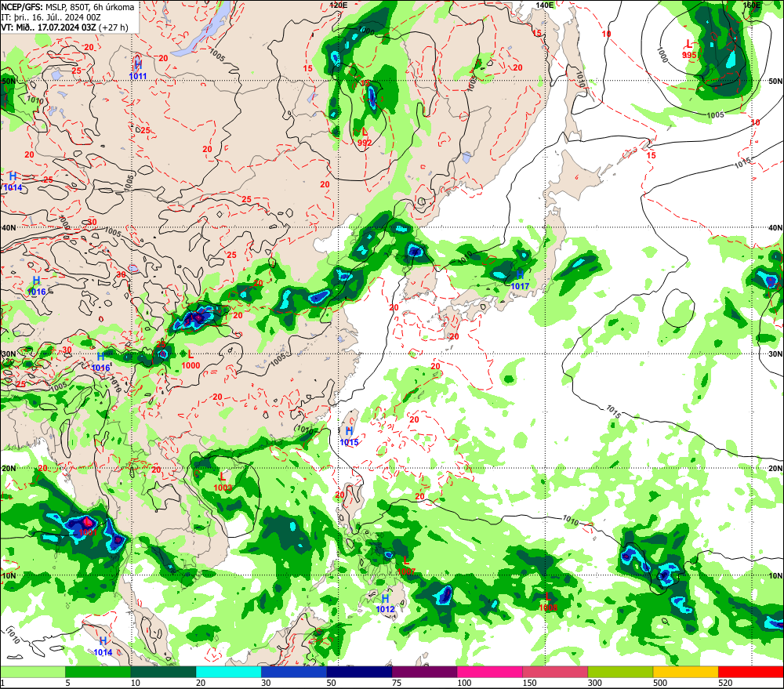Click the legend value 300
This screenshot has width=784, height=689.
pos(594,683)
